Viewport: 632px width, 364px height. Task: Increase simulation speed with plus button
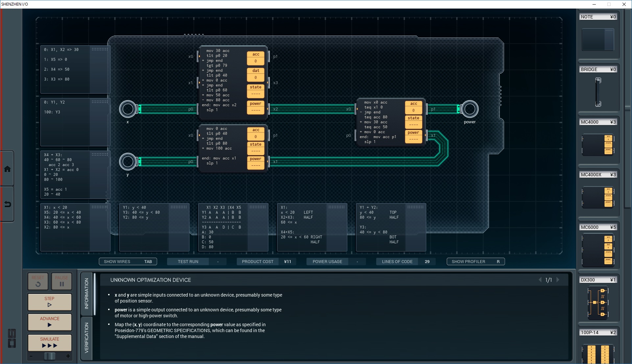tap(68, 356)
